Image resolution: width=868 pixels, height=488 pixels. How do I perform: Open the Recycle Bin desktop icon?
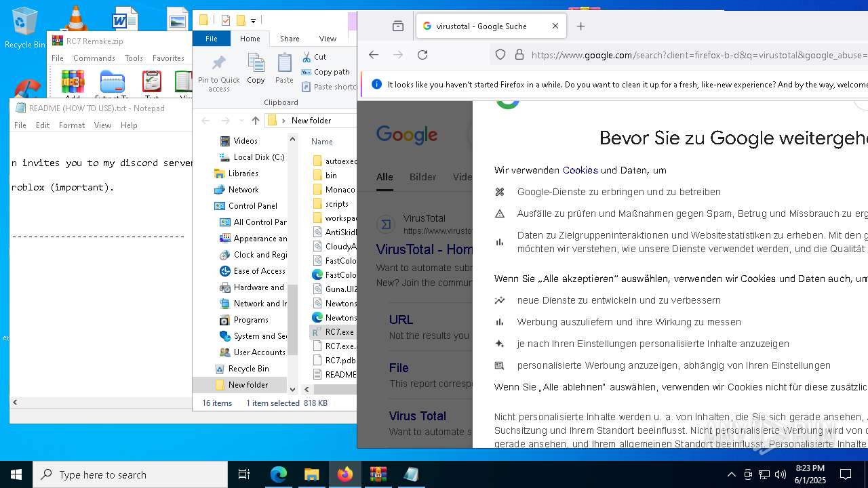pyautogui.click(x=24, y=28)
